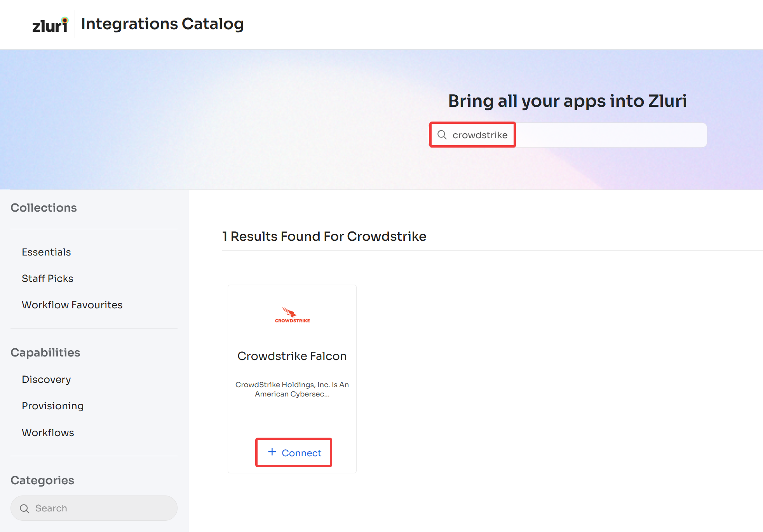763x532 pixels.
Task: Click the Zluri logo
Action: (x=50, y=25)
